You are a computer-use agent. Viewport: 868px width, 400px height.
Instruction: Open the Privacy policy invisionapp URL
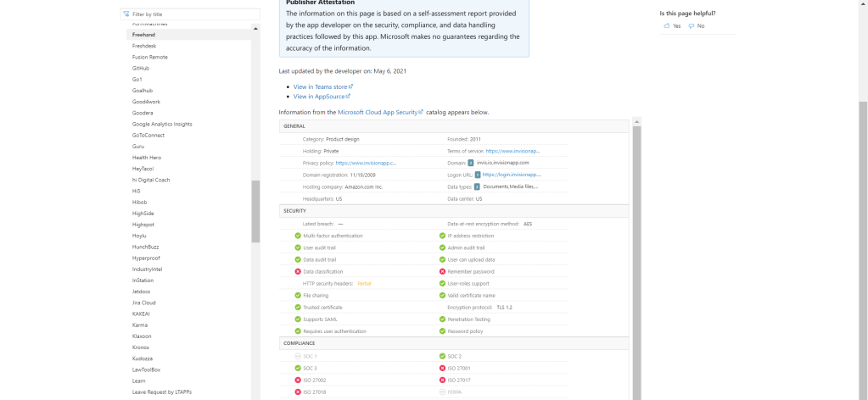pyautogui.click(x=366, y=163)
